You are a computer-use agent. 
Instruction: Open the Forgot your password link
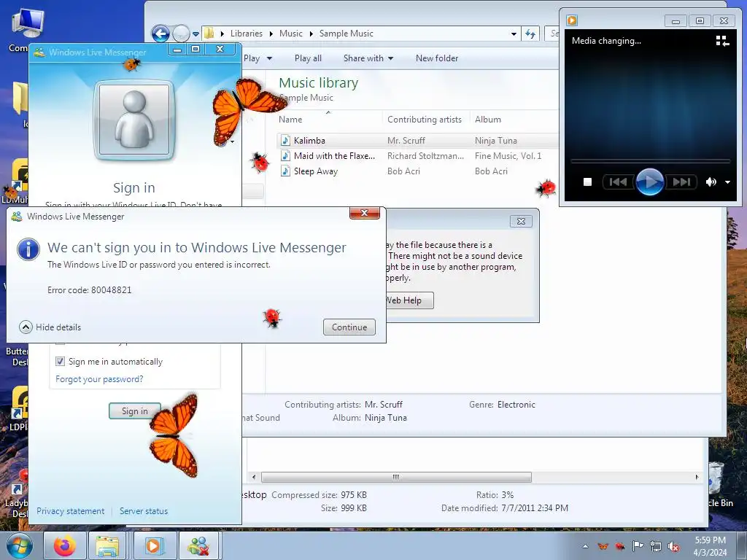[x=99, y=379]
